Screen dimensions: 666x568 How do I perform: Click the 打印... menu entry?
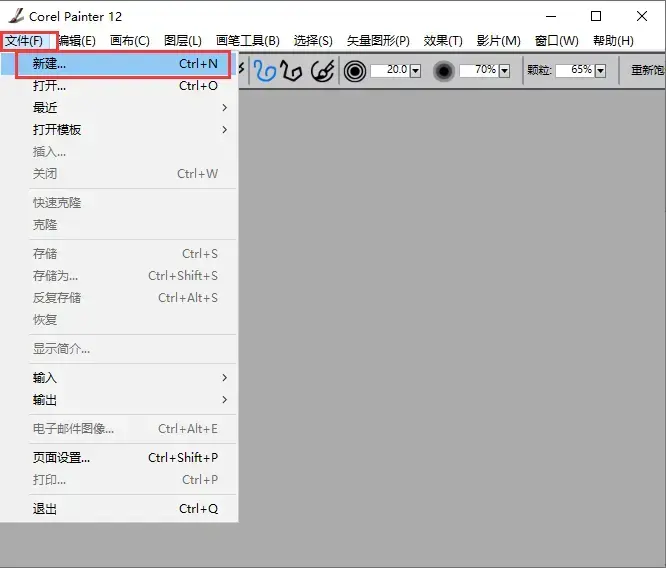pos(119,480)
